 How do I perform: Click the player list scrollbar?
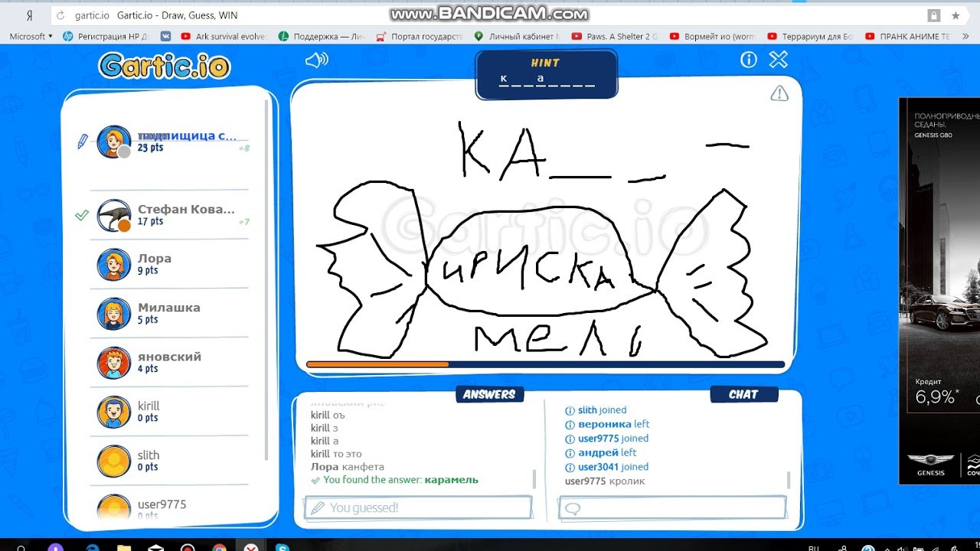point(267,291)
